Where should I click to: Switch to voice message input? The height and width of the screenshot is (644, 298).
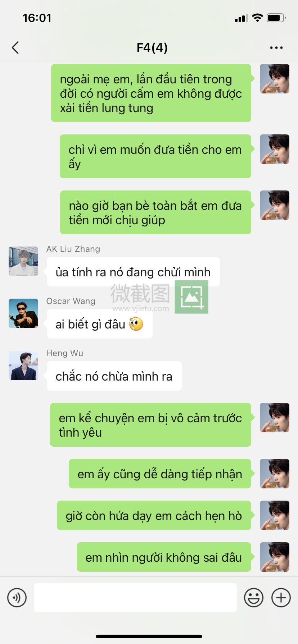(x=17, y=598)
